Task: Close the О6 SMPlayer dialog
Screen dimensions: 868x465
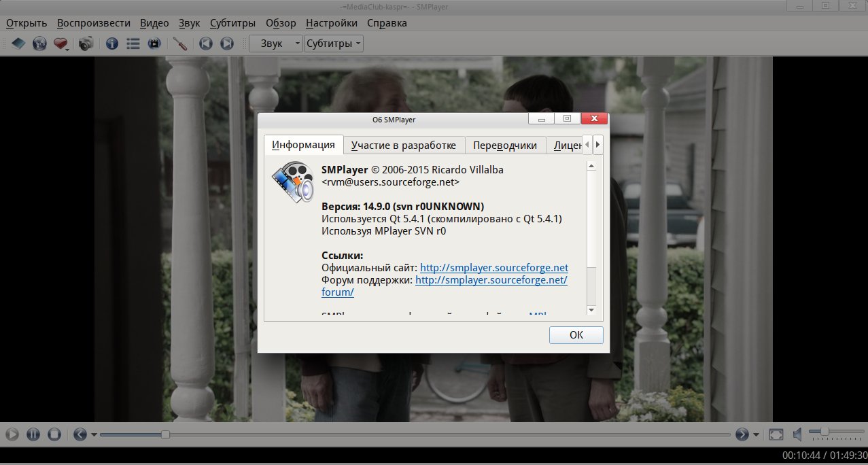Action: click(x=595, y=119)
